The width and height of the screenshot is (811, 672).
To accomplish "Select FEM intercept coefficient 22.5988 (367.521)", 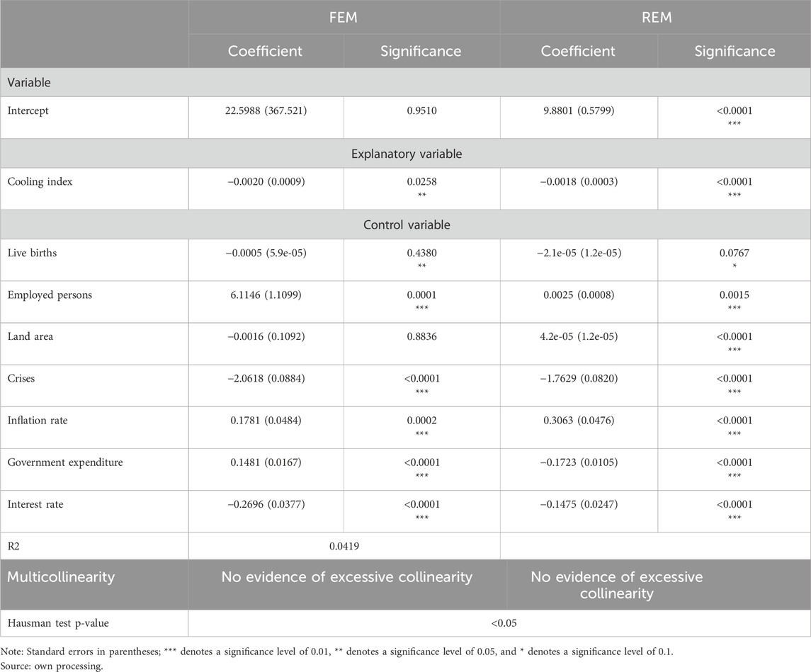I will click(x=266, y=110).
